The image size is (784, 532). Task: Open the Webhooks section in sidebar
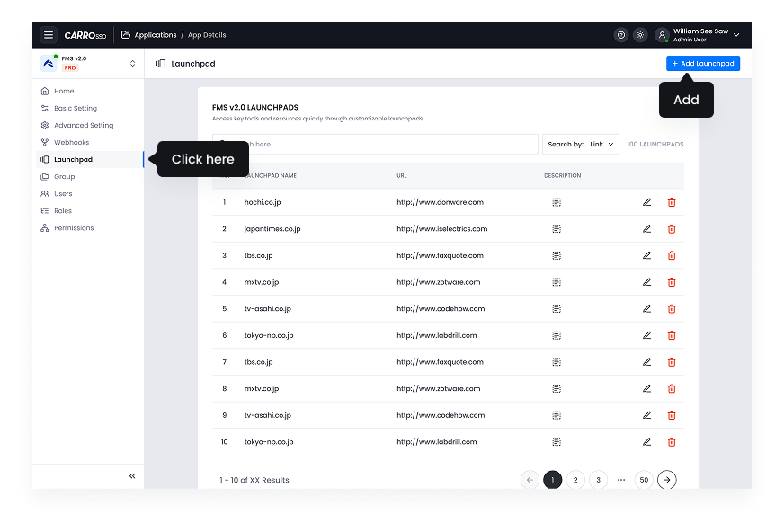point(73,142)
